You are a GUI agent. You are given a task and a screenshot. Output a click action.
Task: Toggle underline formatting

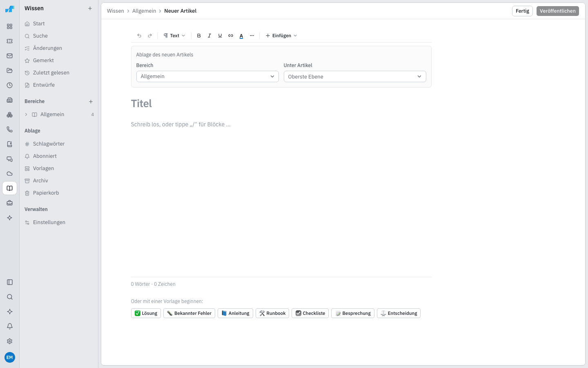(220, 36)
